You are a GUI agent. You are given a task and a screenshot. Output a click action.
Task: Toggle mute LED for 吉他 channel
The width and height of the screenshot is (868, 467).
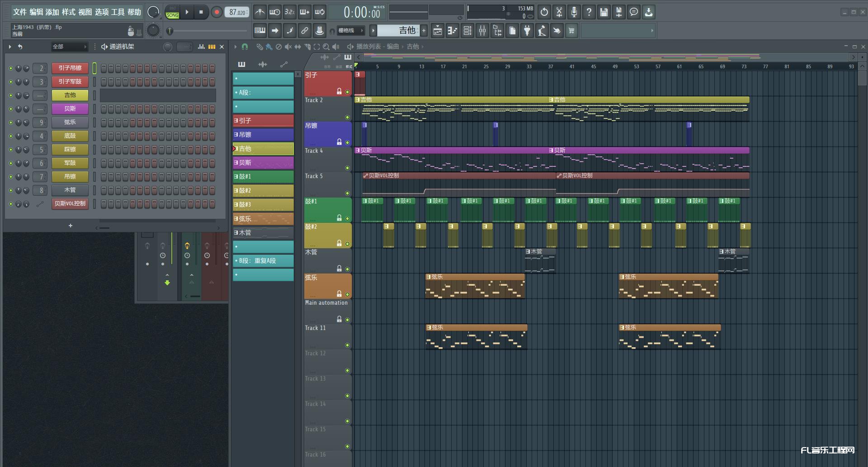11,95
